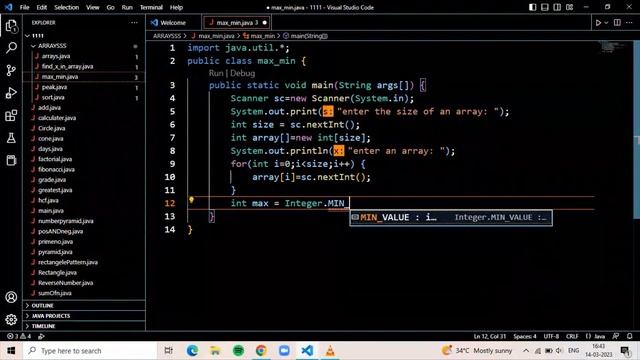This screenshot has width=640, height=360.
Task: Open Project Manager icon in activity bar
Action: [x=11, y=160]
